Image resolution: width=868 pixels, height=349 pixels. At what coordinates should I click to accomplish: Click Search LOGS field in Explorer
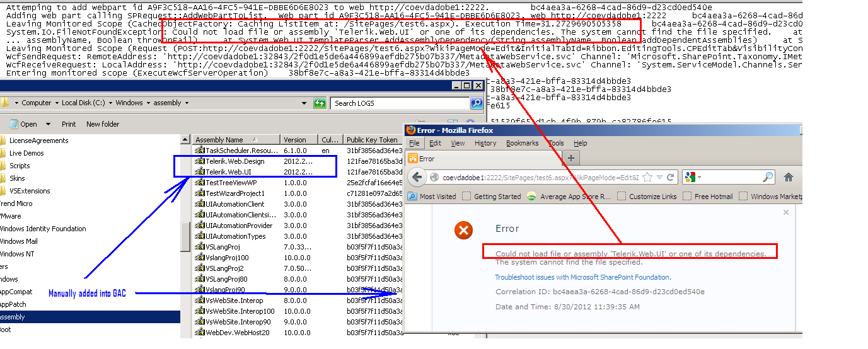click(x=401, y=103)
